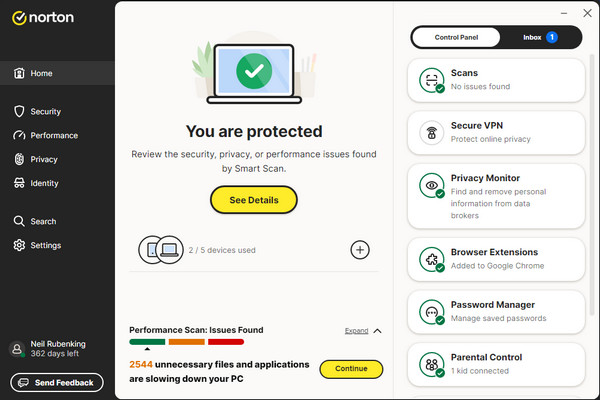Screen dimensions: 600x400
Task: Click the Secure VPN icon
Action: point(432,132)
